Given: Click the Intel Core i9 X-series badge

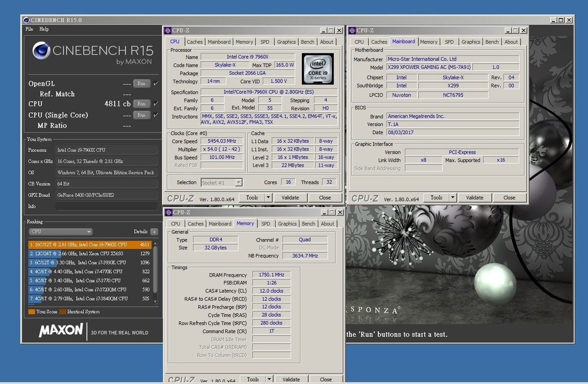Looking at the screenshot, I should (318, 69).
